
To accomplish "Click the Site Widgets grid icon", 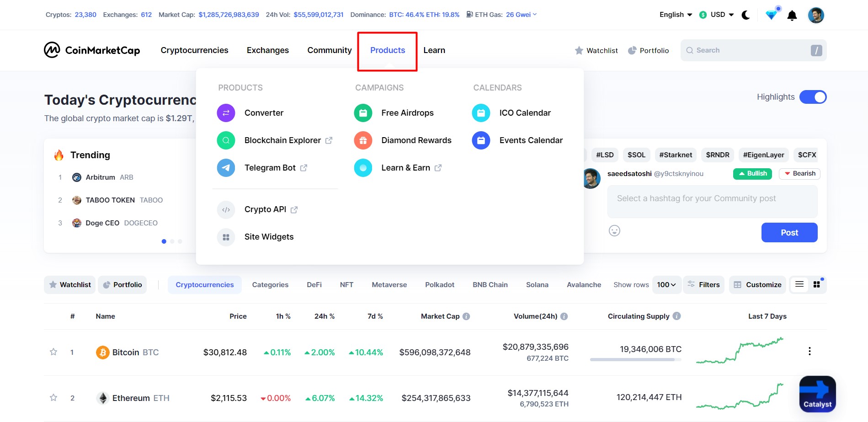I will tap(226, 237).
